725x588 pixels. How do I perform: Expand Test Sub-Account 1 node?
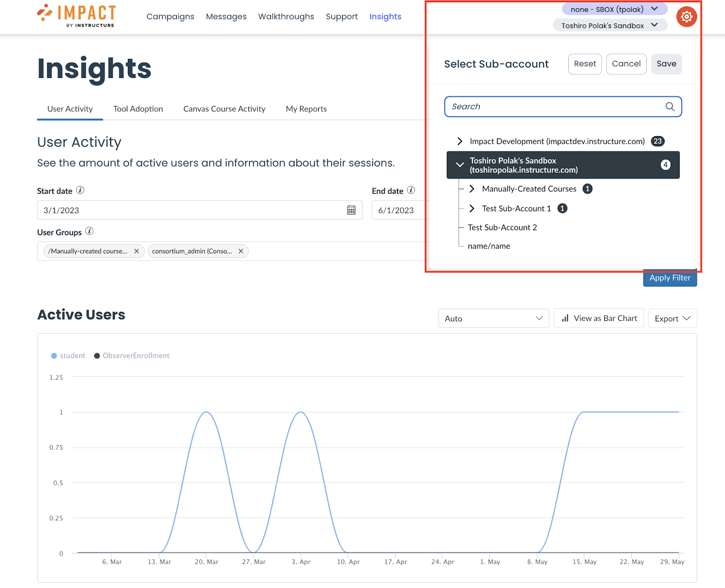472,208
